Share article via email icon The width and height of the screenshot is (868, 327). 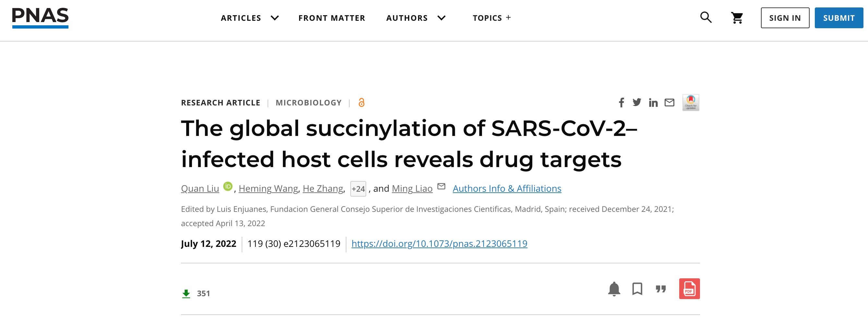coord(669,103)
